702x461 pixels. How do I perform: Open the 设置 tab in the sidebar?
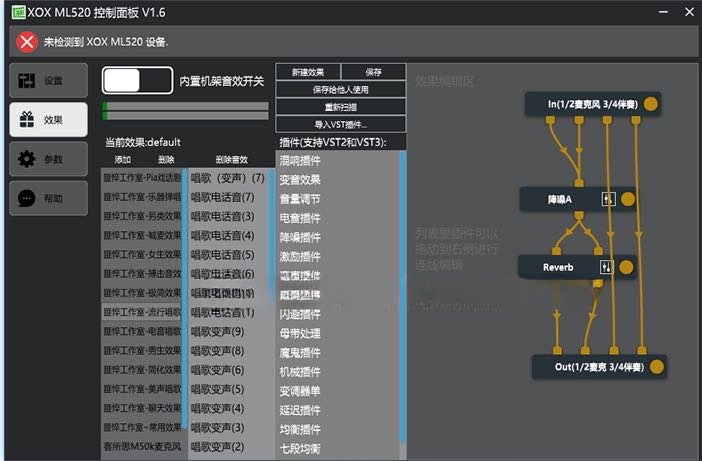pyautogui.click(x=48, y=81)
